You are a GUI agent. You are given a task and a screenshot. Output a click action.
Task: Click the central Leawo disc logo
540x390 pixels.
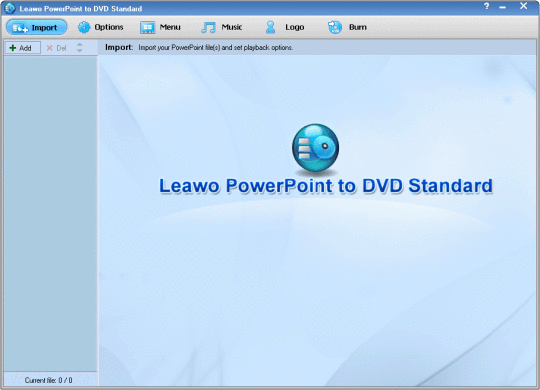click(x=315, y=148)
